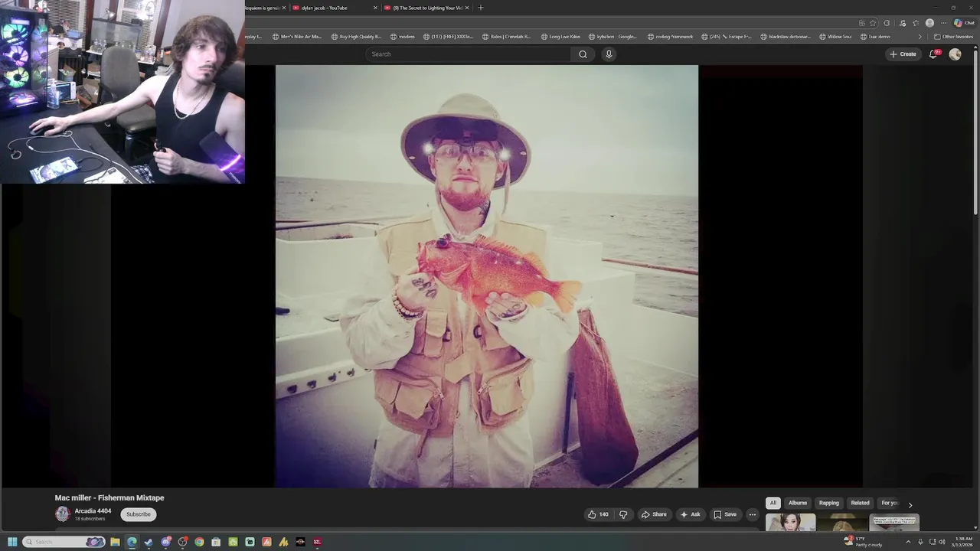Activate voice search microphone icon

[x=609, y=54]
